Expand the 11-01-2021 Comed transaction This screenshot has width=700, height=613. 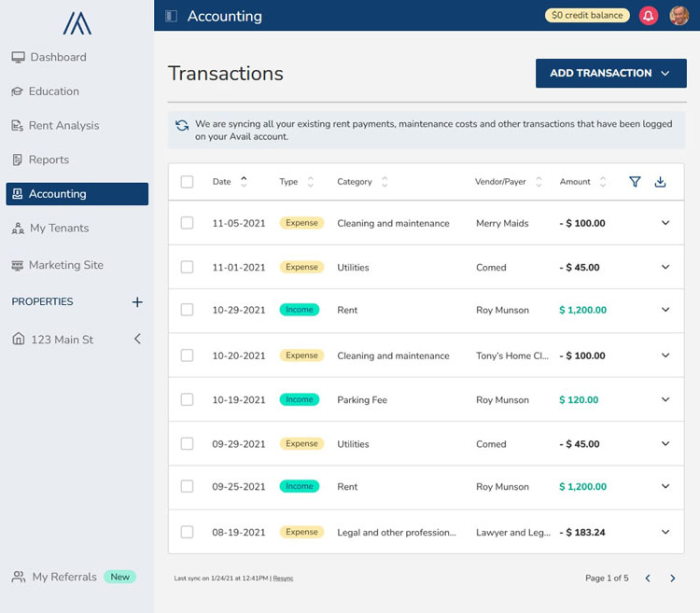[665, 267]
